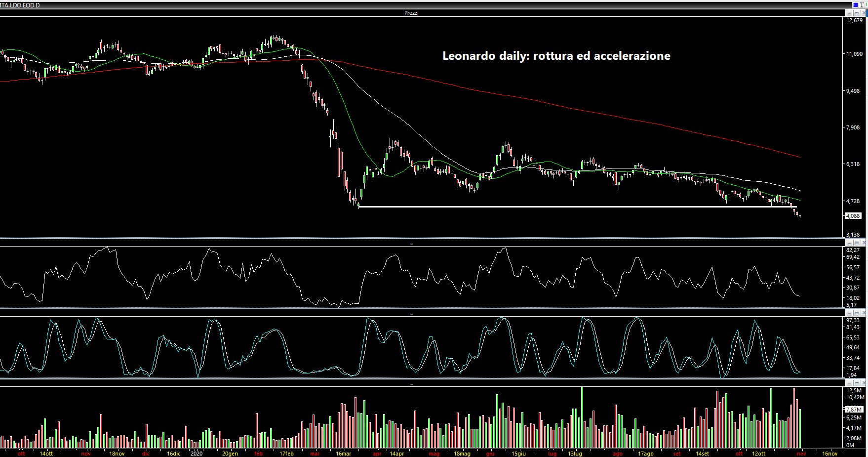Click the 4,728 price axis label

point(854,201)
